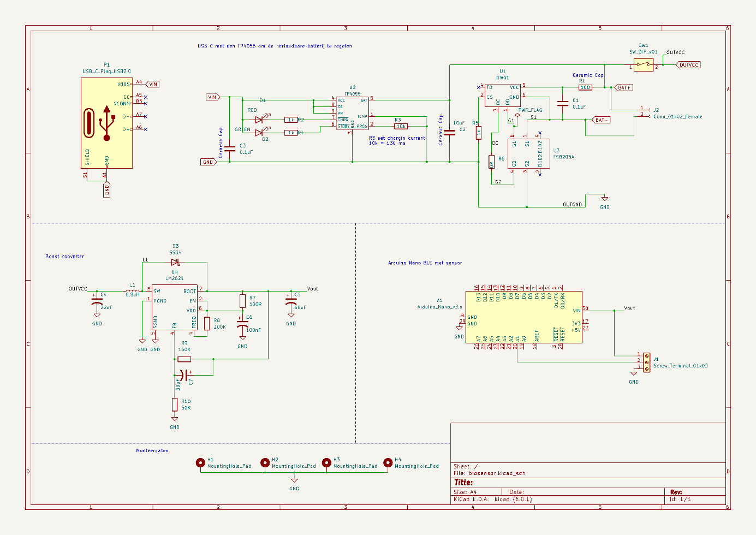Select the C7 39pF capacitor
Viewport: 756px width, 535px height.
coord(184,375)
